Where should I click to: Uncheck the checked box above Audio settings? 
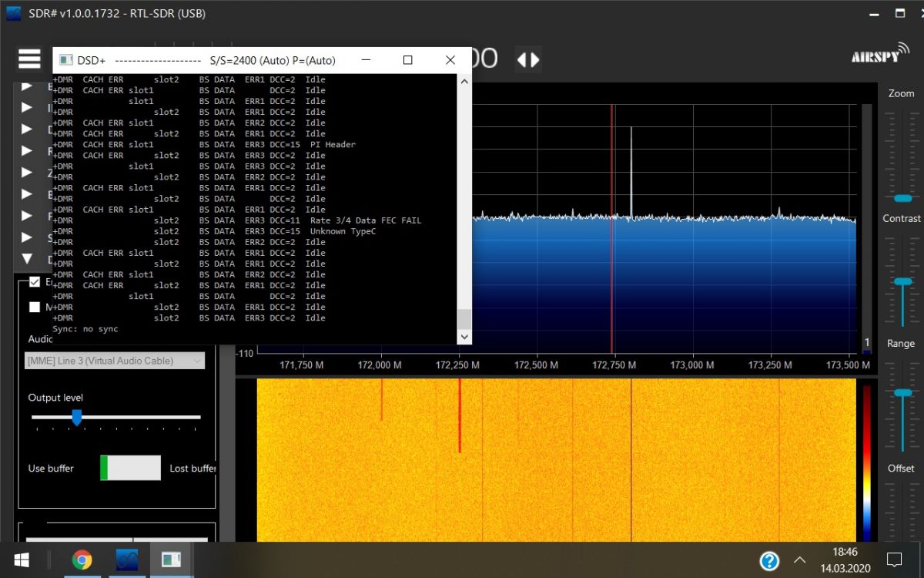tap(35, 282)
